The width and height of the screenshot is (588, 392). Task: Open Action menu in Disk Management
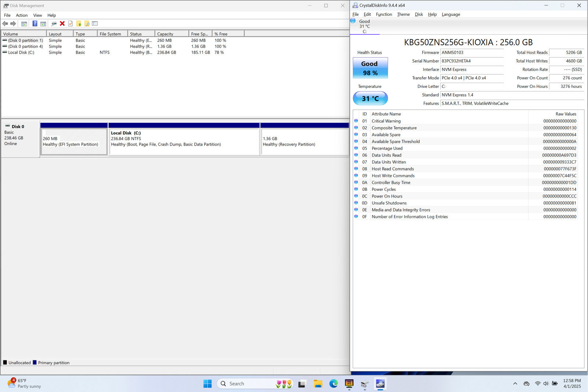pyautogui.click(x=22, y=15)
